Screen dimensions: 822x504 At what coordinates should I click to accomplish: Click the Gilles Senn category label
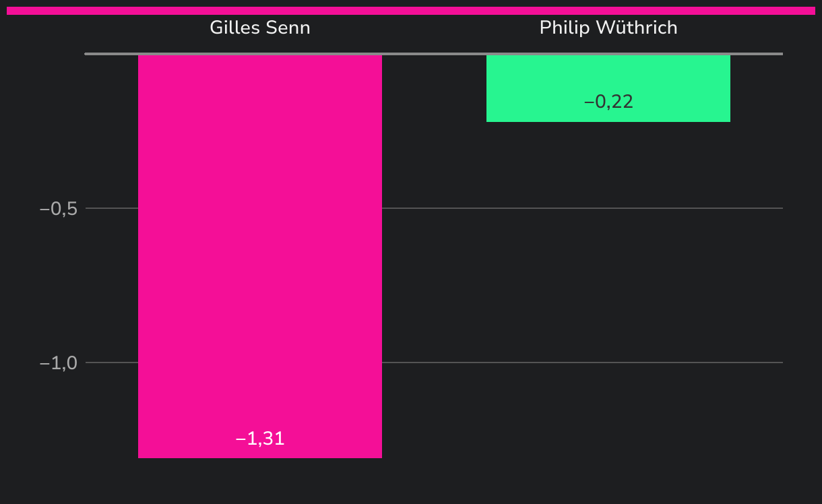(x=259, y=28)
